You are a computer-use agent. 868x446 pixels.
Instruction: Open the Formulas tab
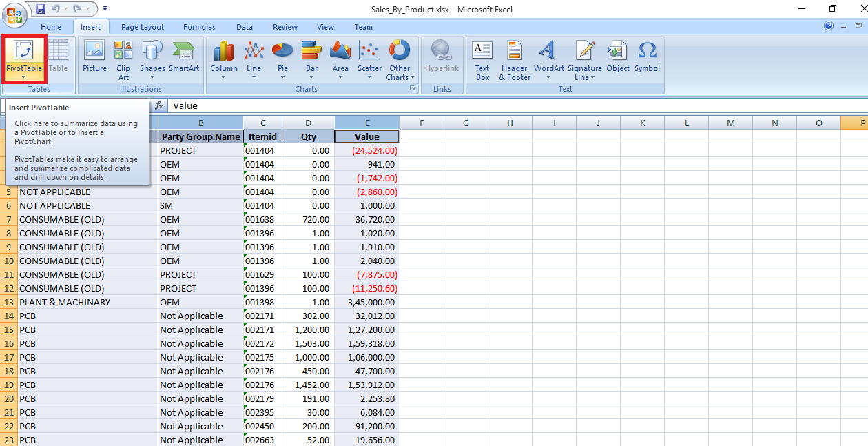[x=199, y=27]
